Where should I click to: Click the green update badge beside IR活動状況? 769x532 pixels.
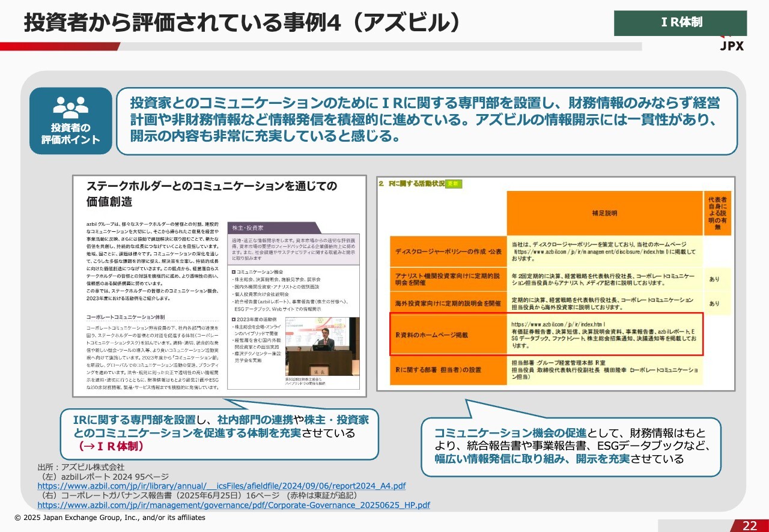(455, 184)
